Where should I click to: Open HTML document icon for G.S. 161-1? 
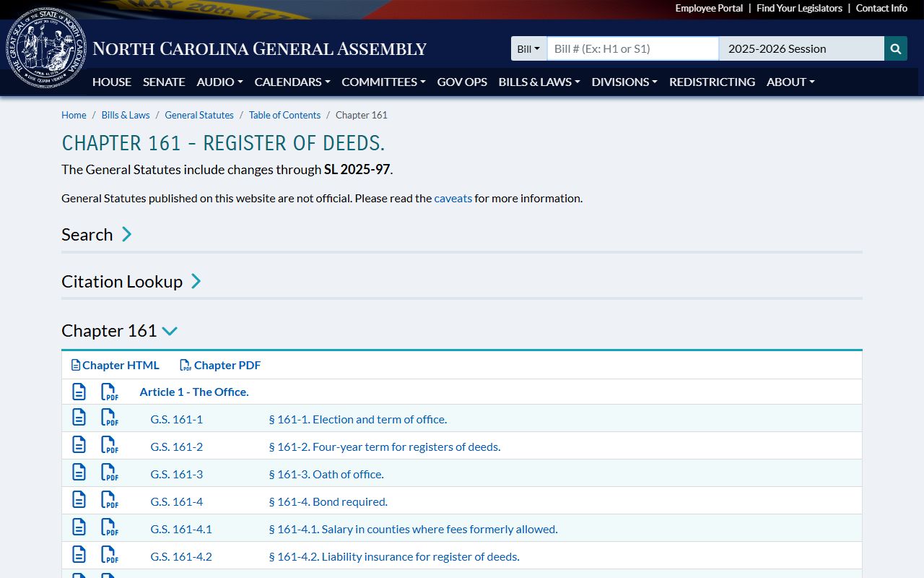click(x=79, y=418)
